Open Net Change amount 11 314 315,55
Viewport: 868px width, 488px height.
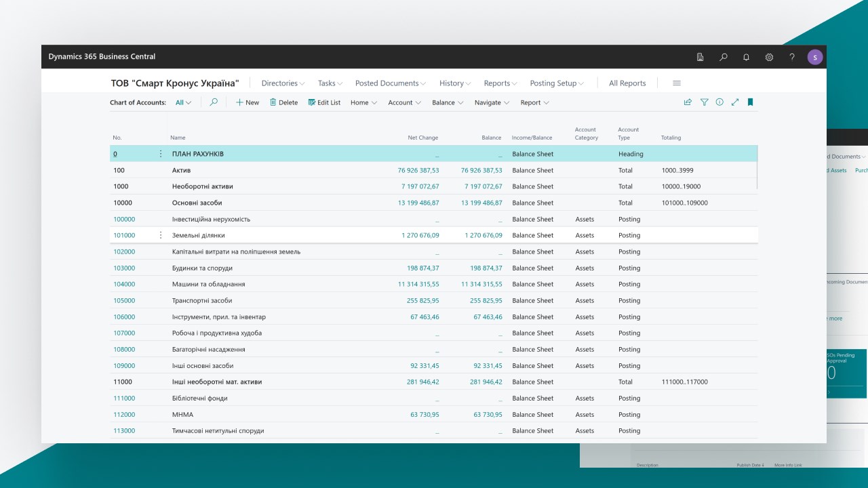[418, 284]
